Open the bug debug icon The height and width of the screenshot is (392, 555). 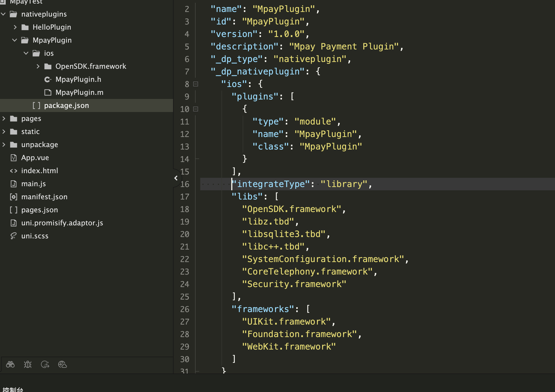coord(28,364)
